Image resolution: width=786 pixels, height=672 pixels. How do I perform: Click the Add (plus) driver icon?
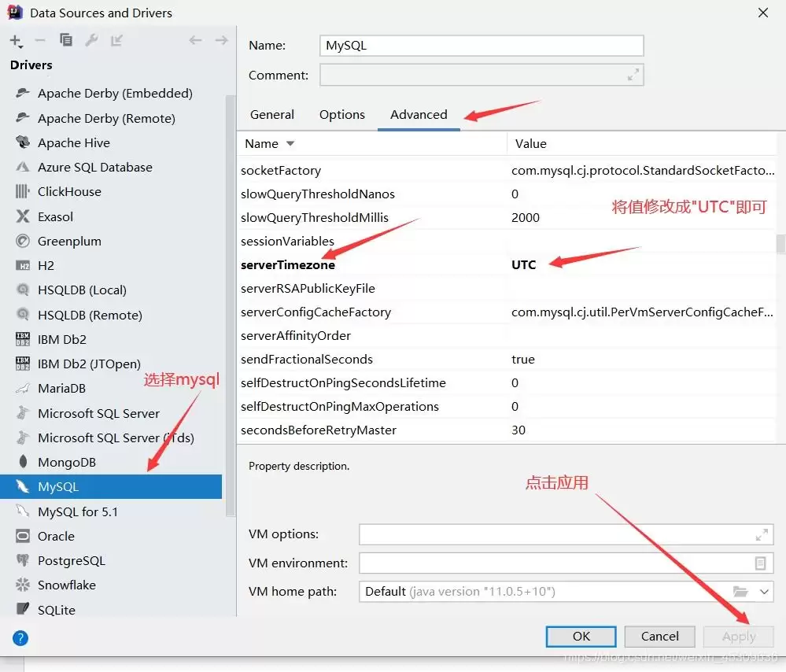pos(16,41)
